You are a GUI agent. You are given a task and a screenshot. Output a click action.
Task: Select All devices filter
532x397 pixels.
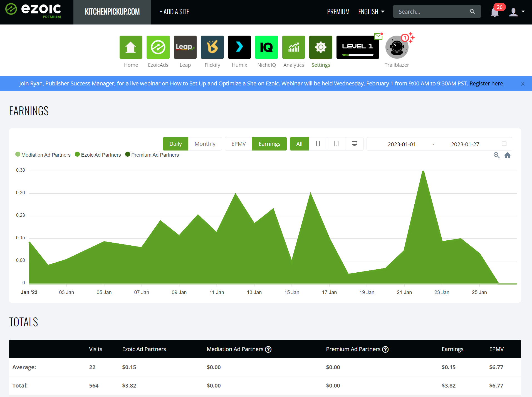(x=299, y=144)
